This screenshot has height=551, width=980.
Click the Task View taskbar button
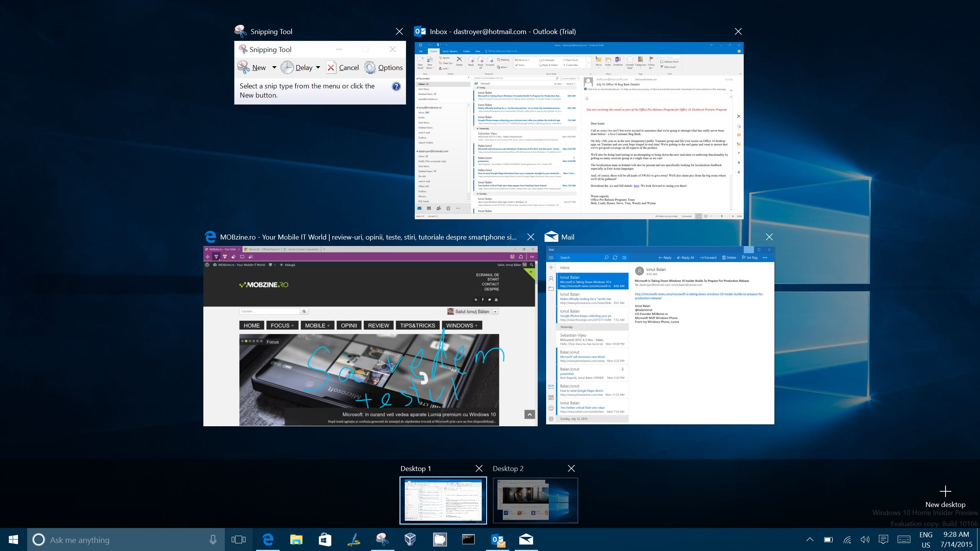[x=238, y=540]
